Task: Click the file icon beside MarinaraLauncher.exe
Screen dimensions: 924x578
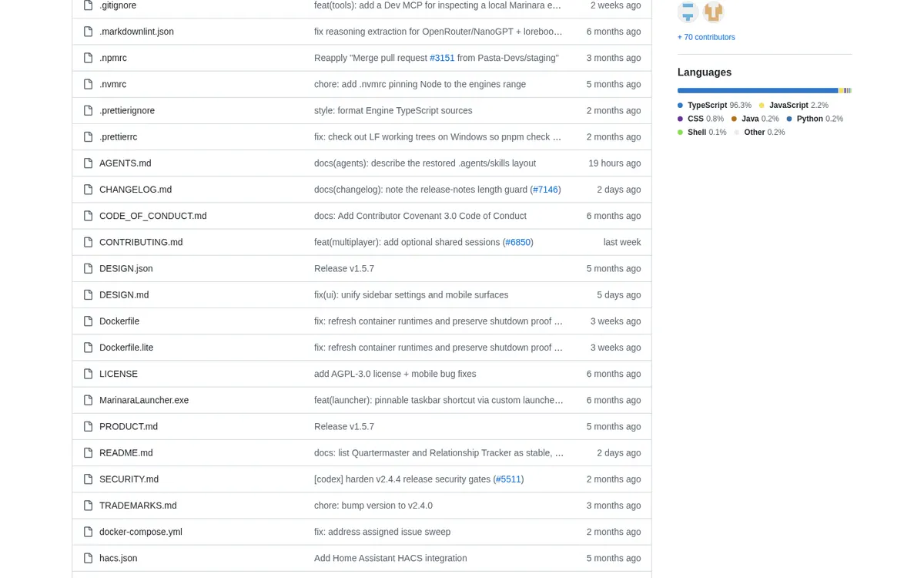Action: [88, 400]
